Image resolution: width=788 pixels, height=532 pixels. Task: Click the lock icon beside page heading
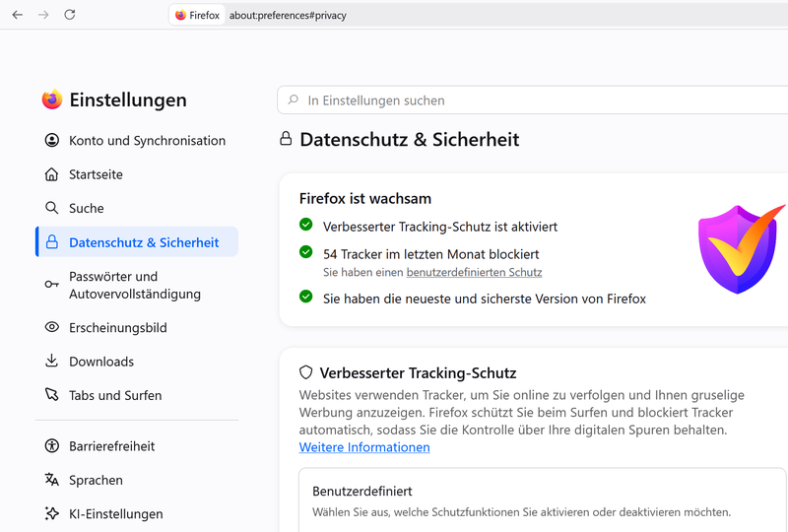tap(286, 138)
